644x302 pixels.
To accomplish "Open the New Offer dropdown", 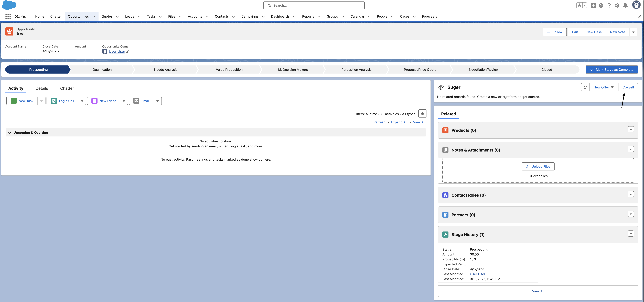I will coord(604,87).
